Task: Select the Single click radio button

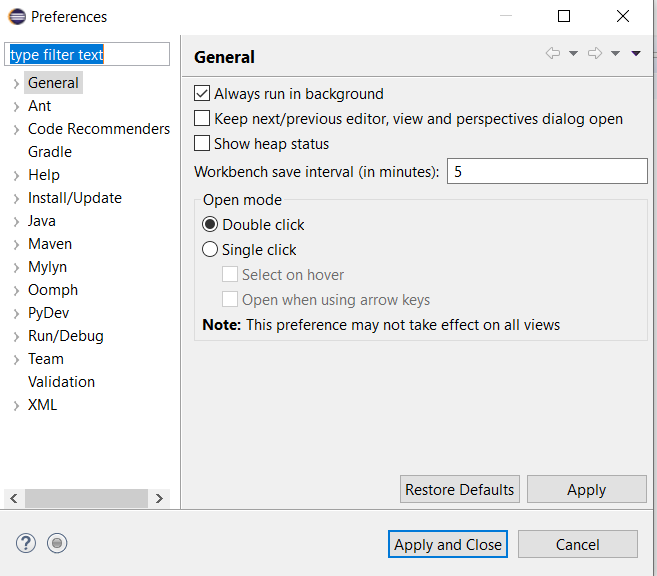Action: coord(210,250)
